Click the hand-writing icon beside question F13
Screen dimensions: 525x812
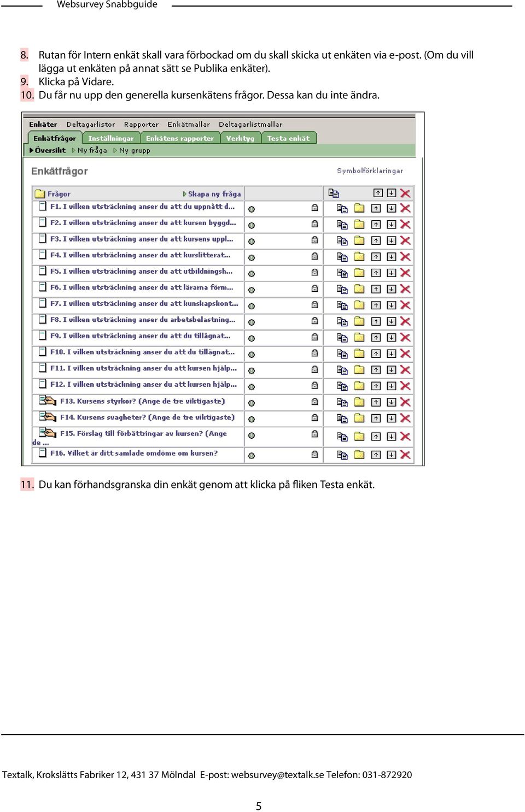(x=48, y=401)
